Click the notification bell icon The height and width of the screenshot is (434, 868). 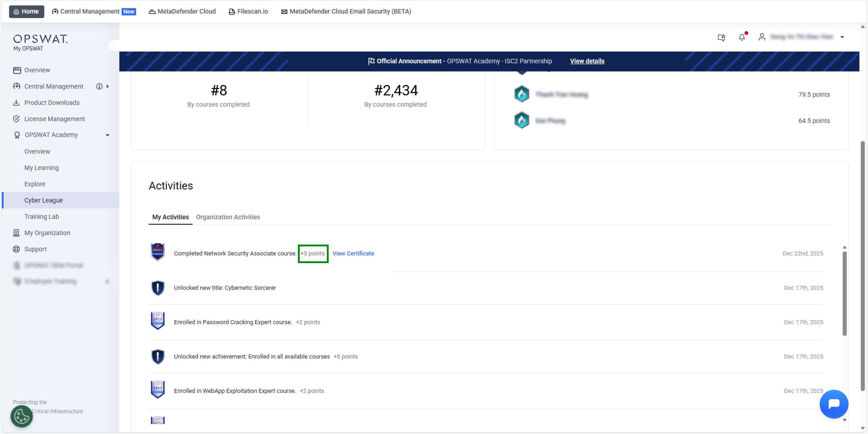click(x=742, y=37)
